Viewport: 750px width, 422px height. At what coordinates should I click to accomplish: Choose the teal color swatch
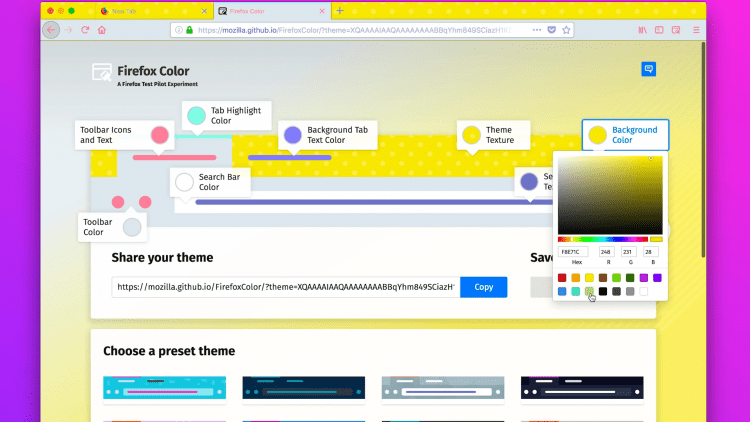tap(576, 291)
